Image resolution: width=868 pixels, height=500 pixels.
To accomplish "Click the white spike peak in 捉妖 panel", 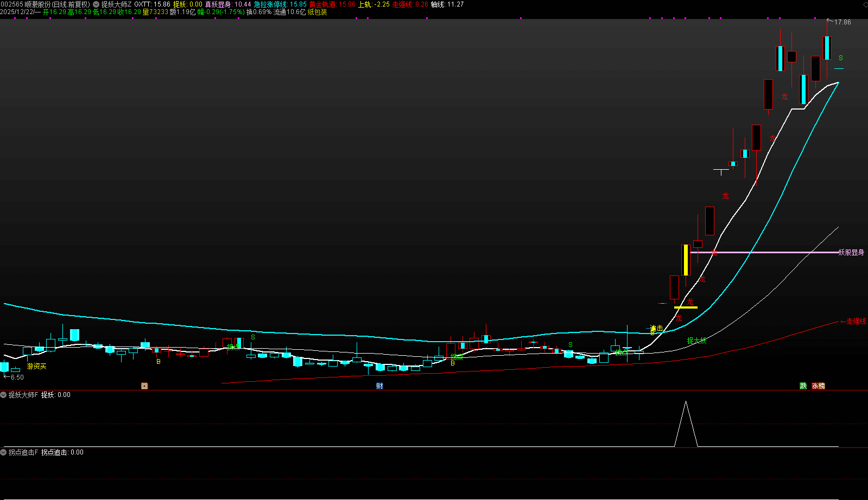I will coord(686,402).
